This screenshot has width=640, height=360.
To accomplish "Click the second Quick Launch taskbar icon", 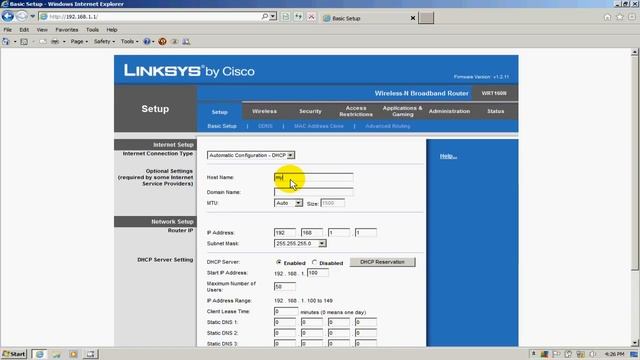I will click(x=56, y=354).
